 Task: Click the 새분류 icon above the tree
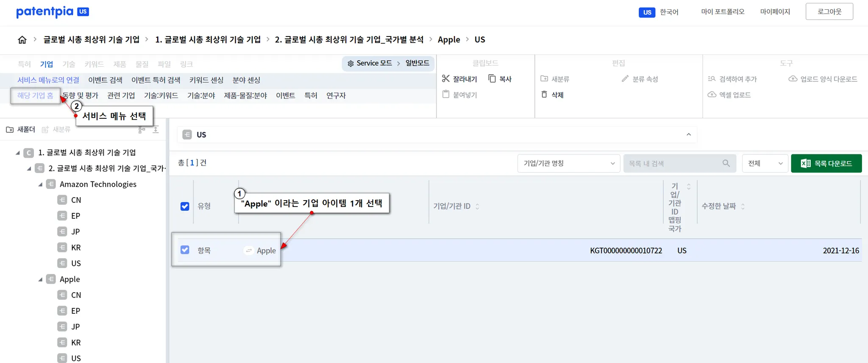point(45,129)
